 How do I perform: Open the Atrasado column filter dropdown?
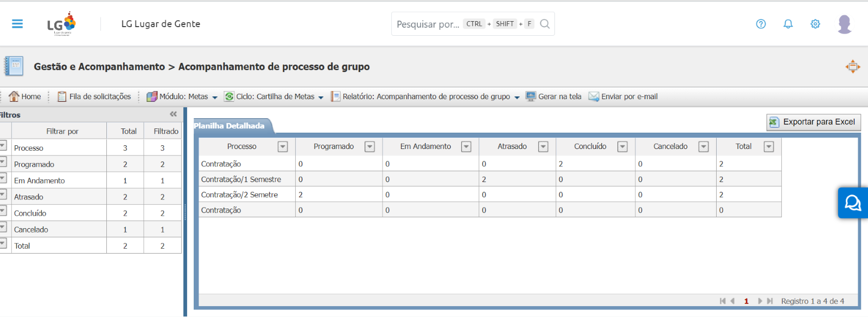coord(543,147)
